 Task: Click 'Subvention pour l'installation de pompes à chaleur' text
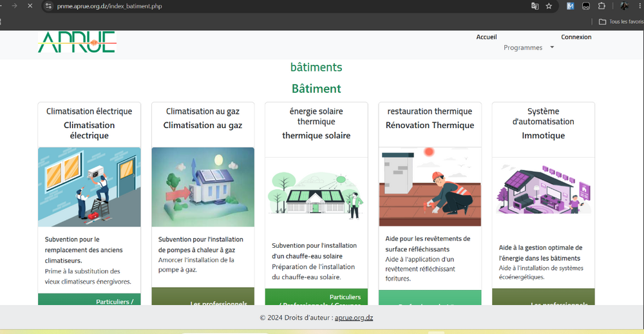[201, 245]
